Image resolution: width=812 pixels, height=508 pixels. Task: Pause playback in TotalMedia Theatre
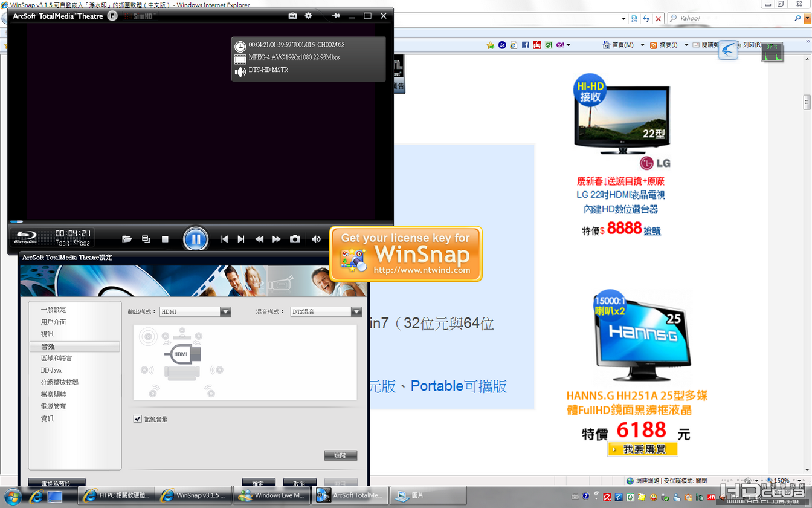(196, 239)
